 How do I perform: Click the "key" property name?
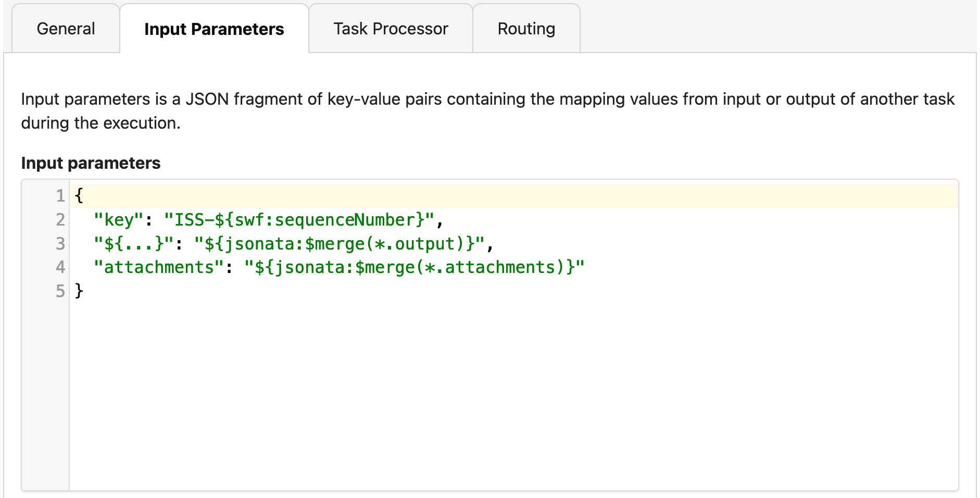point(118,220)
